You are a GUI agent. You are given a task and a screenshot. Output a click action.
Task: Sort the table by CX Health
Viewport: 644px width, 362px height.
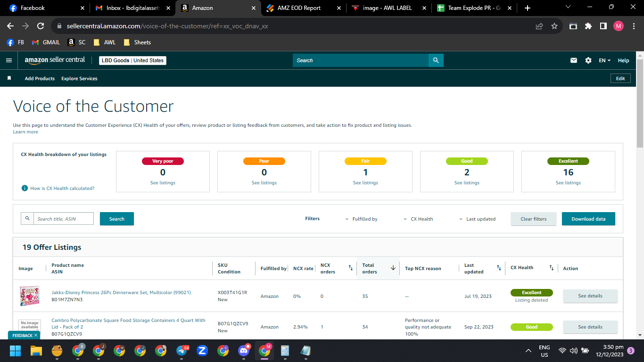551,268
